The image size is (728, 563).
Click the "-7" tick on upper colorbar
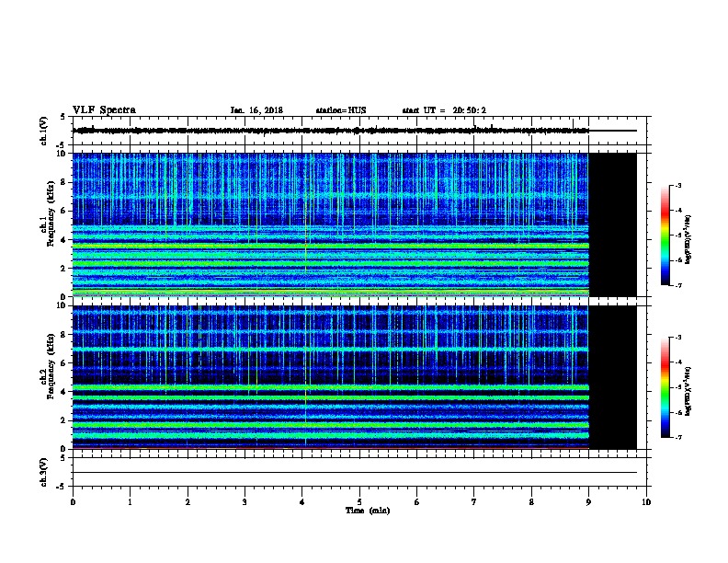pyautogui.click(x=678, y=285)
